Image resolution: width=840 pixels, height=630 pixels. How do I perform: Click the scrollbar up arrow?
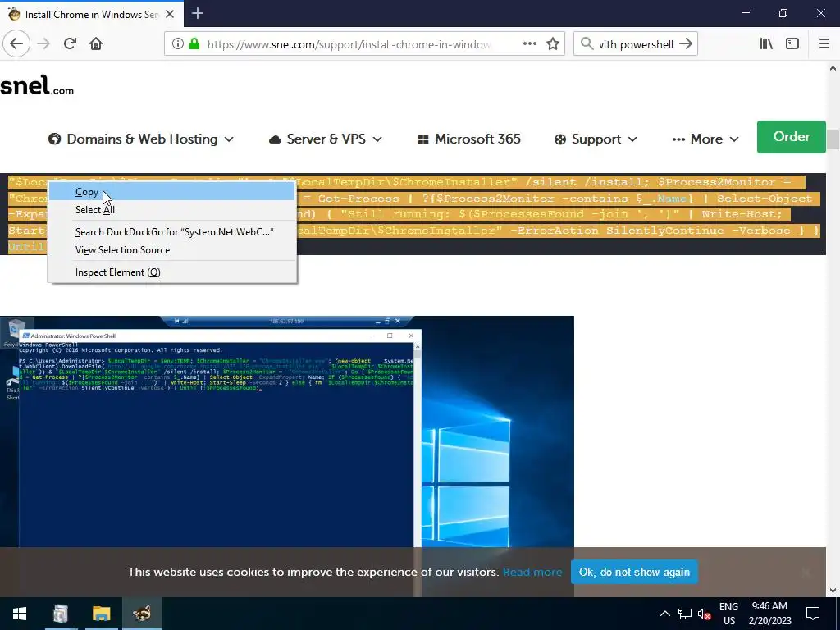pos(833,68)
